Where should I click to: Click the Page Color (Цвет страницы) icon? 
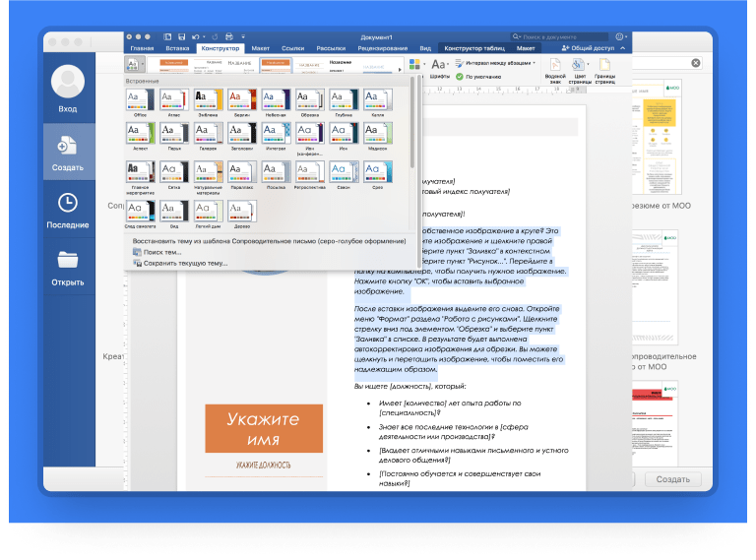click(x=581, y=65)
